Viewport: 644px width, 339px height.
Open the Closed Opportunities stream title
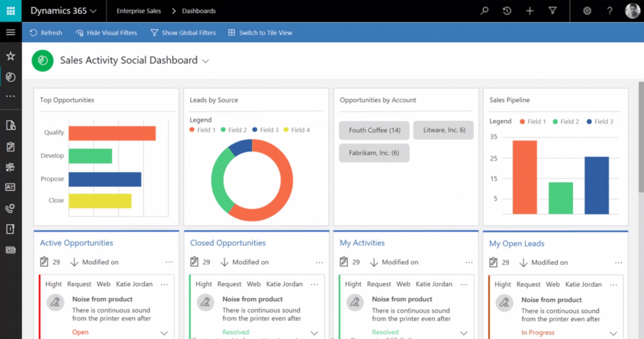228,243
